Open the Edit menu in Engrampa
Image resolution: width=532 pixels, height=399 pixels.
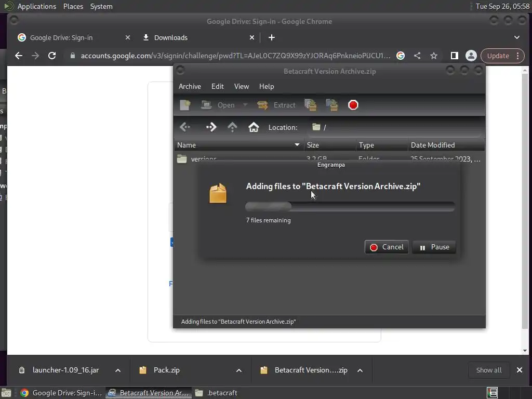218,87
